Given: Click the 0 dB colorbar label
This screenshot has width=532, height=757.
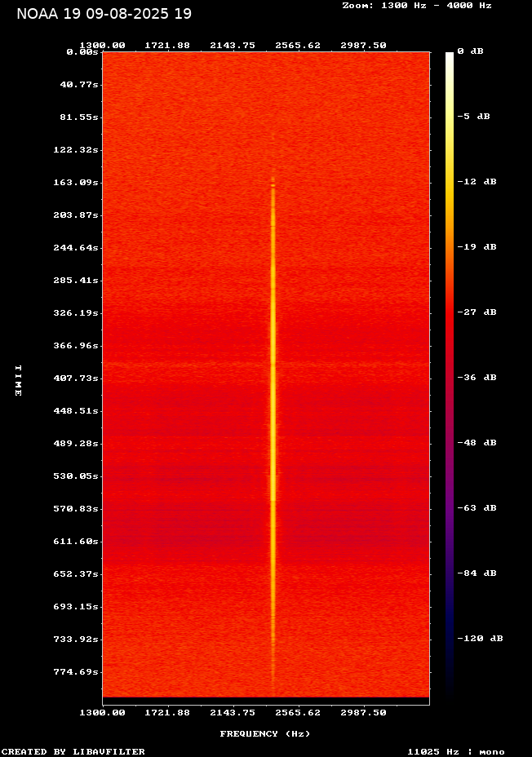Looking at the screenshot, I should (470, 51).
